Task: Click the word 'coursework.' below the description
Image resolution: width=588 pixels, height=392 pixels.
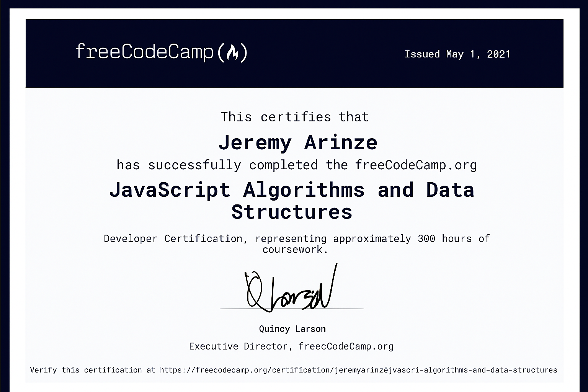Action: pyautogui.click(x=295, y=249)
